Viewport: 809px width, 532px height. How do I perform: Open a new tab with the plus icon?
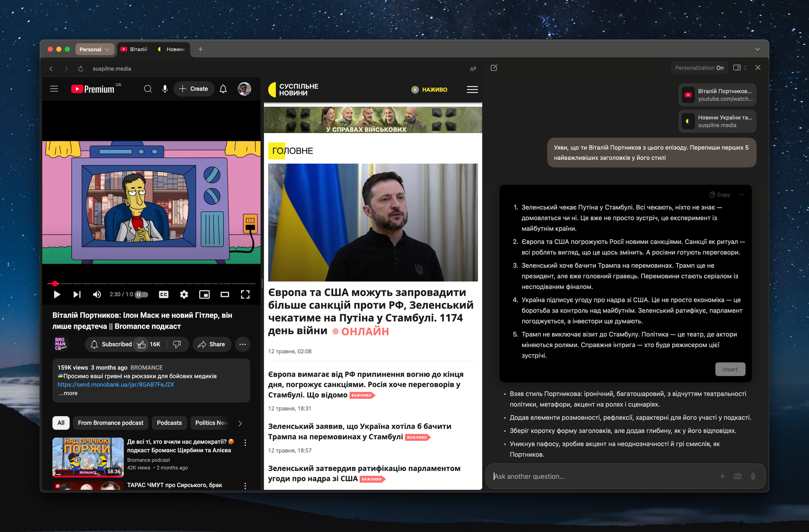click(201, 49)
